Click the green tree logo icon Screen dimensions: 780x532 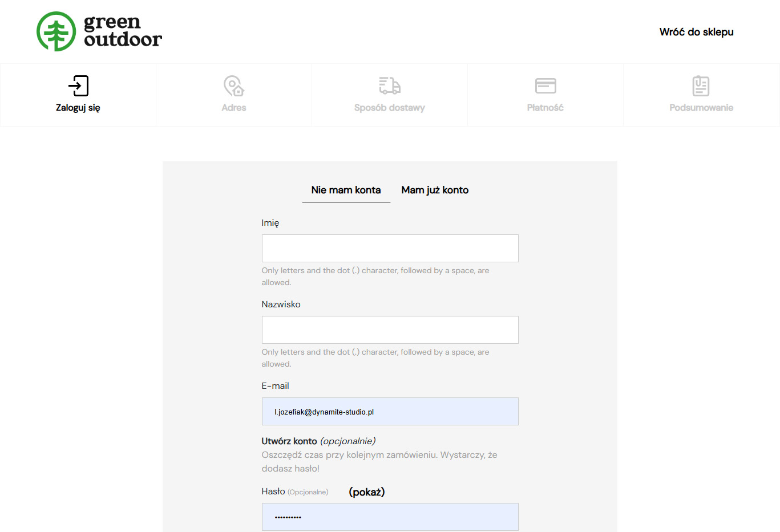tap(56, 32)
